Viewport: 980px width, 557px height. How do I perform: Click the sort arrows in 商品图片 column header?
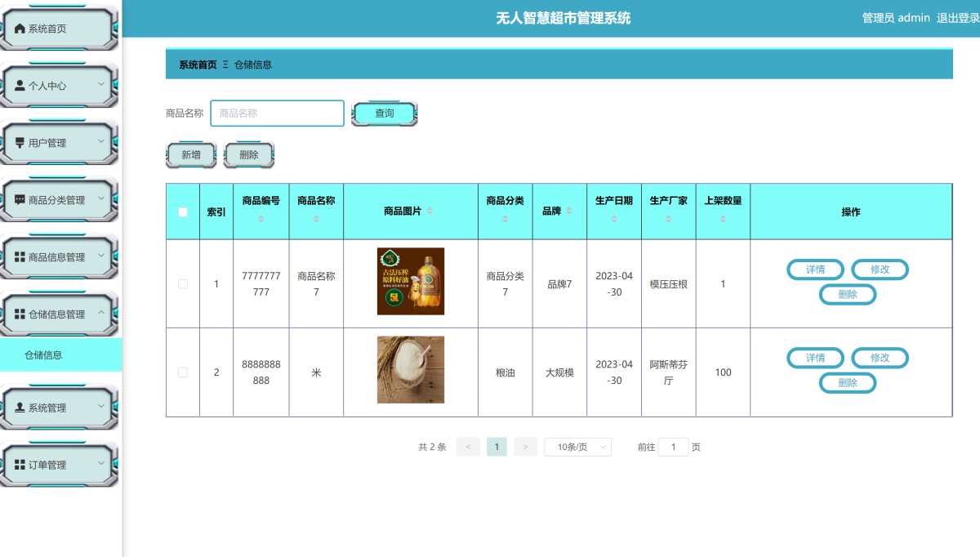[x=430, y=212]
